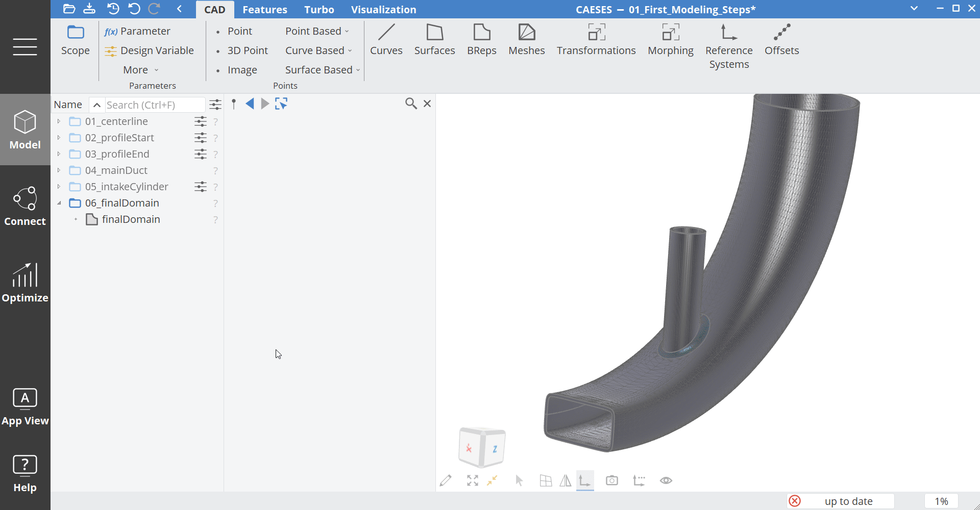Image resolution: width=980 pixels, height=510 pixels.
Task: Click the zoom to selection icon
Action: coord(492,480)
